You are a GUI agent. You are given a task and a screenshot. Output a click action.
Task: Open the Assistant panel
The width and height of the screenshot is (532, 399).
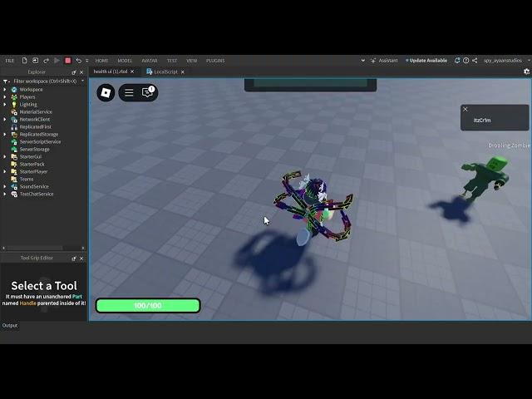384,61
